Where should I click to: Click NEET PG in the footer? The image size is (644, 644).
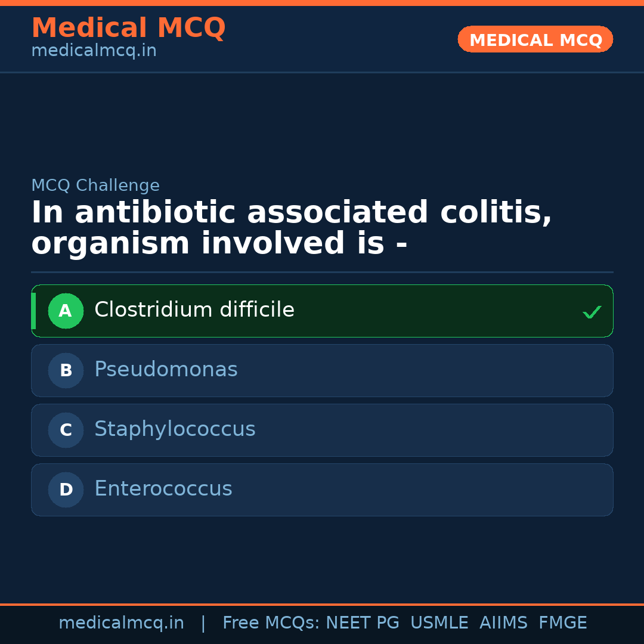coord(363,623)
